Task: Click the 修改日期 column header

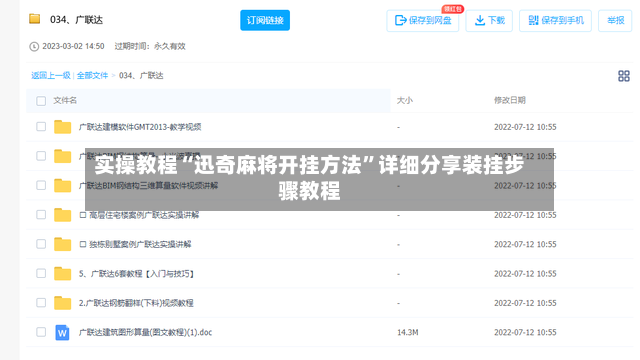Action: 510,100
